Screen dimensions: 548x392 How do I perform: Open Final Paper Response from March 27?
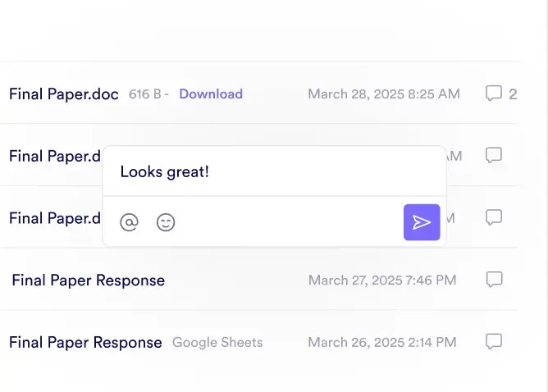pos(88,280)
